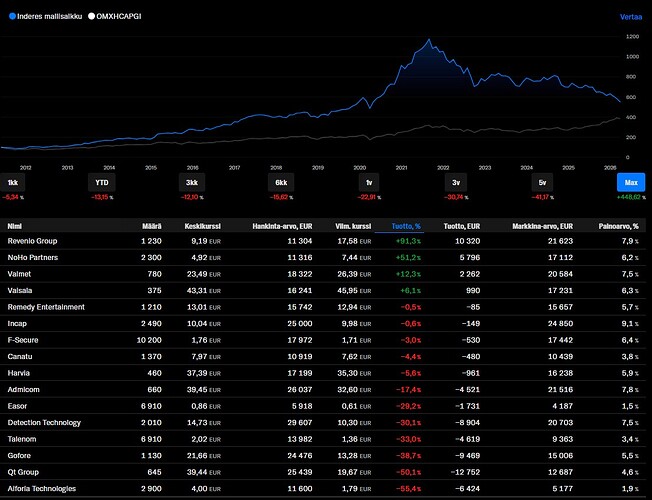This screenshot has height=500, width=652.
Task: Open Detection Technology holding
Action: coord(323,423)
